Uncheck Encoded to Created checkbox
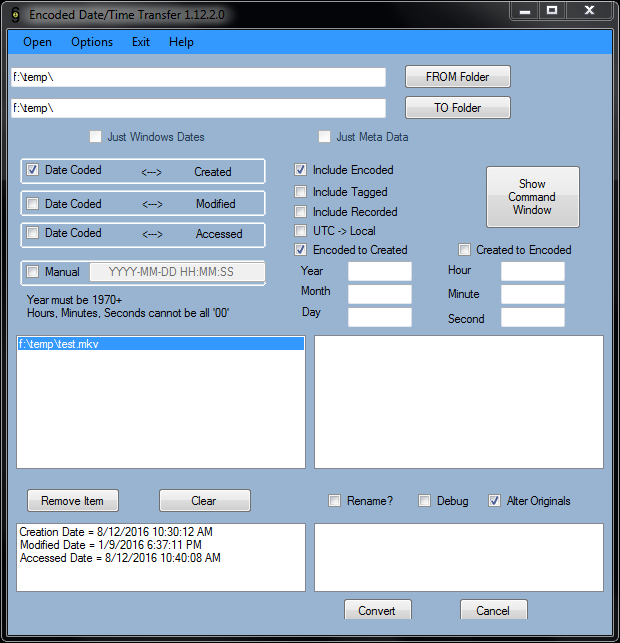Image resolution: width=620 pixels, height=643 pixels. click(301, 250)
